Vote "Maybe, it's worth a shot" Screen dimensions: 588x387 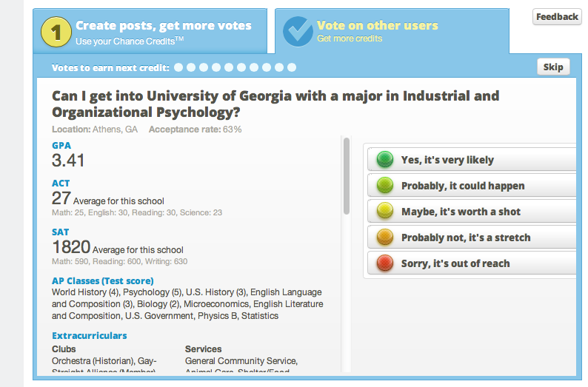pyautogui.click(x=472, y=211)
